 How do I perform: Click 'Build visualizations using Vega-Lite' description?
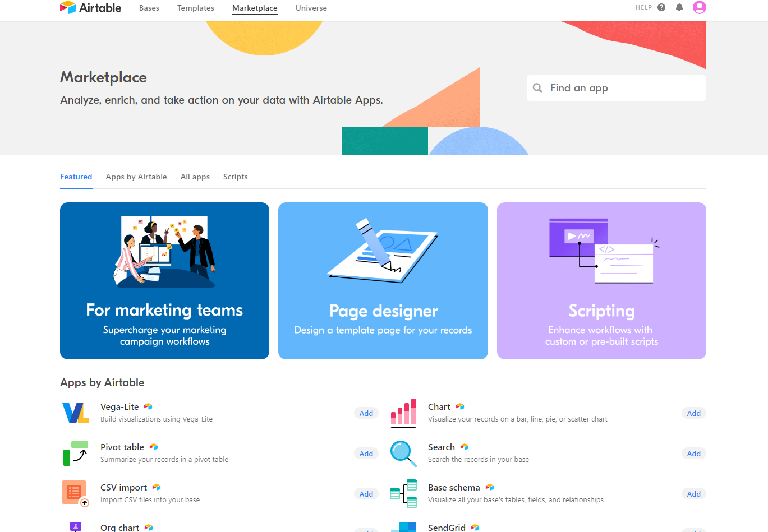pyautogui.click(x=157, y=419)
